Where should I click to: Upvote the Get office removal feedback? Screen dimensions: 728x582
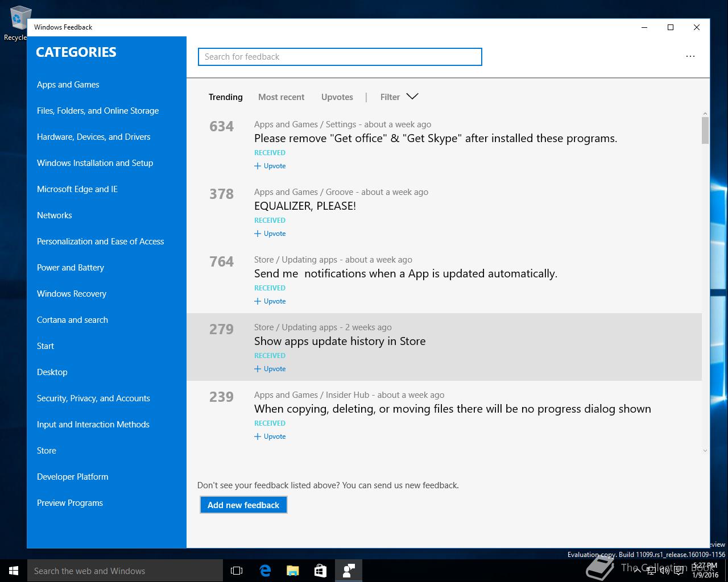click(x=270, y=166)
